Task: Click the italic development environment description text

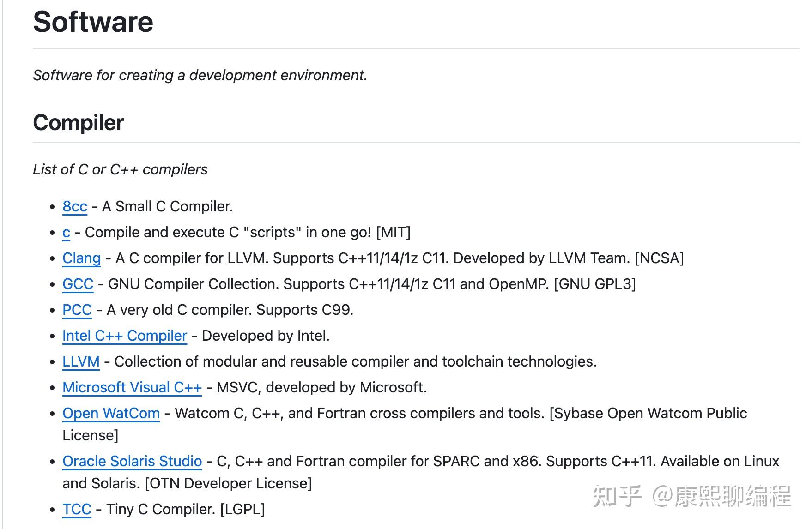Action: (x=200, y=75)
